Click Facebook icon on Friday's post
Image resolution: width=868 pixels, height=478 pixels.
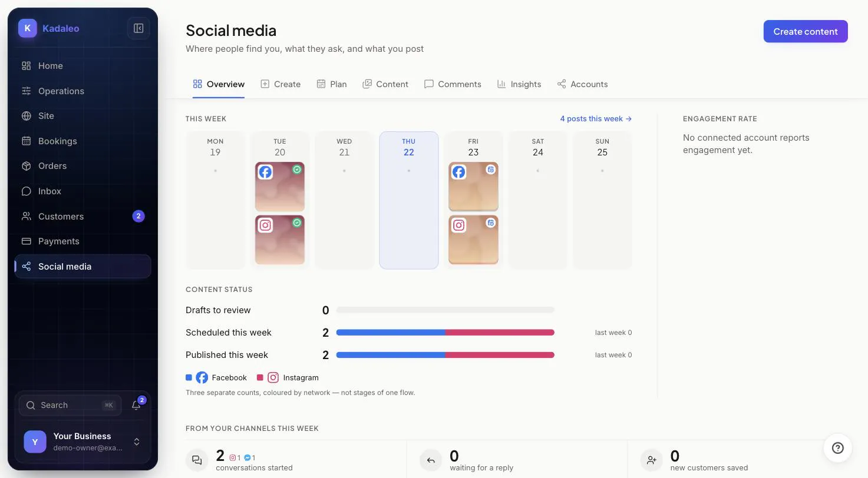click(x=458, y=172)
